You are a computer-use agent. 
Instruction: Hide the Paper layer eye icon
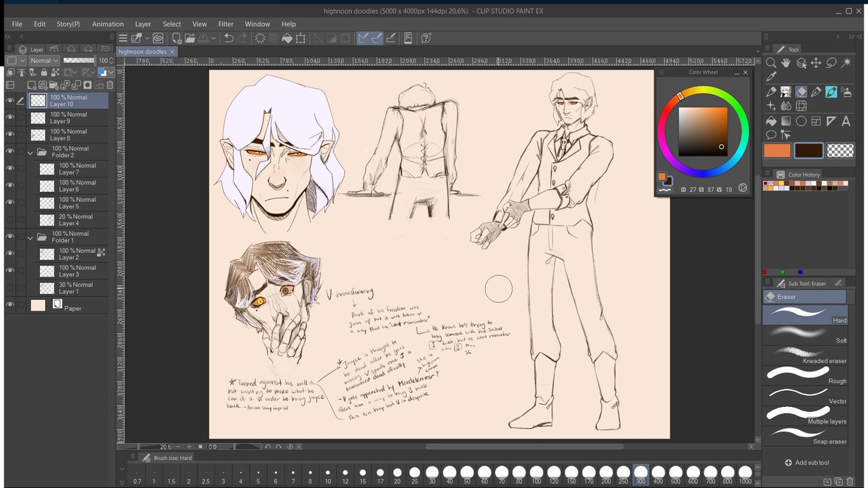[10, 305]
